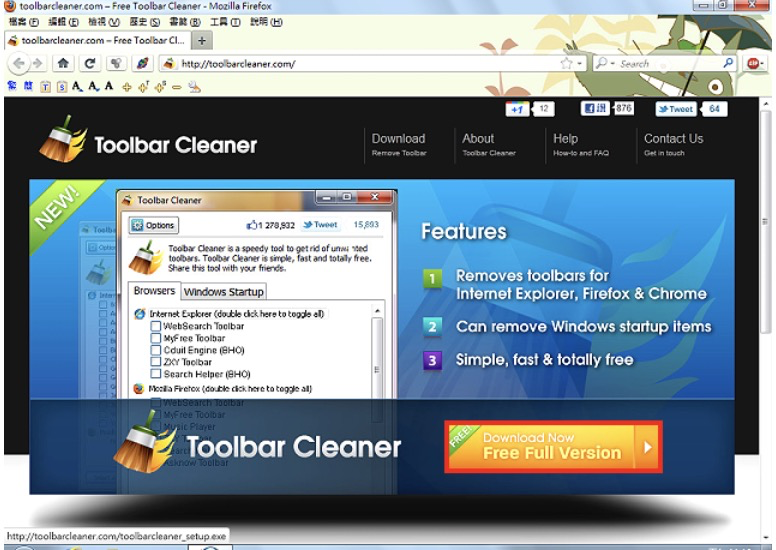Screen dimensions: 776x550
Task: Open the Download Remove Toolbar nav link
Action: (399, 144)
